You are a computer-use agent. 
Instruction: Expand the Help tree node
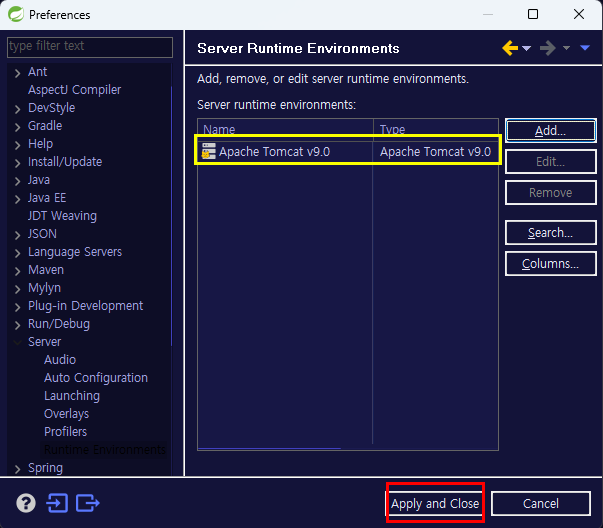pos(17,145)
